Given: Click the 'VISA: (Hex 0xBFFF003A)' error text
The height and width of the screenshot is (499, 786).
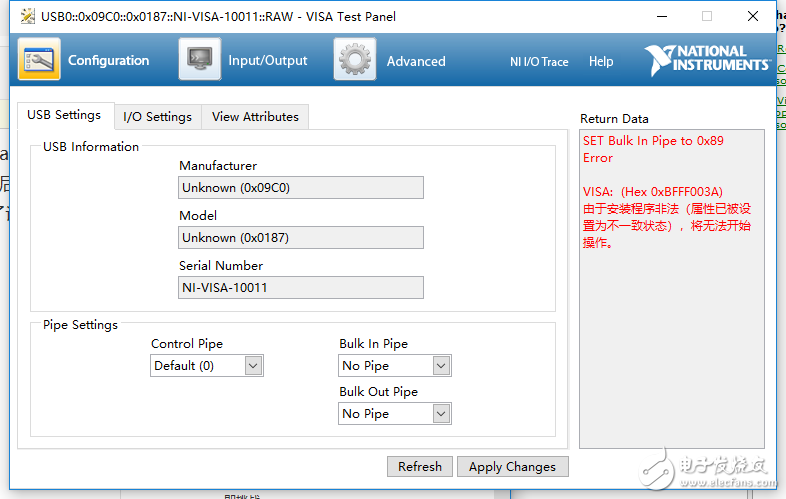Looking at the screenshot, I should pos(653,192).
